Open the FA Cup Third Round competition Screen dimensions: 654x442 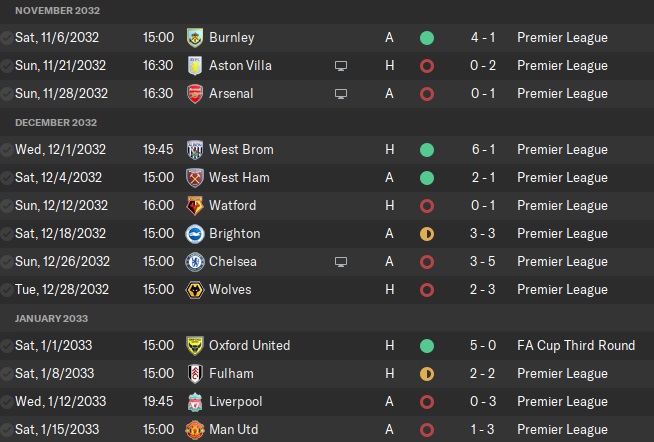click(x=575, y=346)
